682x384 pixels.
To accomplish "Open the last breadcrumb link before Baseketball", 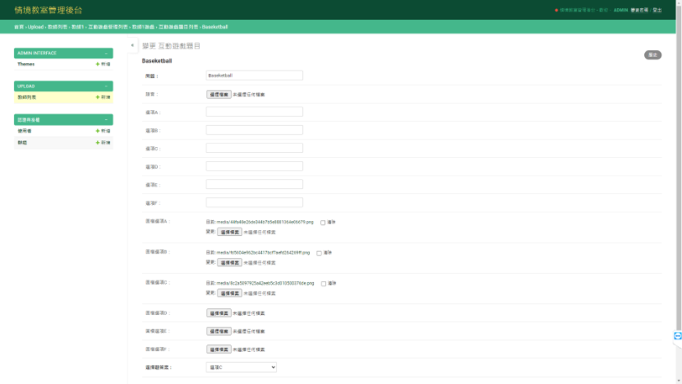I will click(x=178, y=27).
